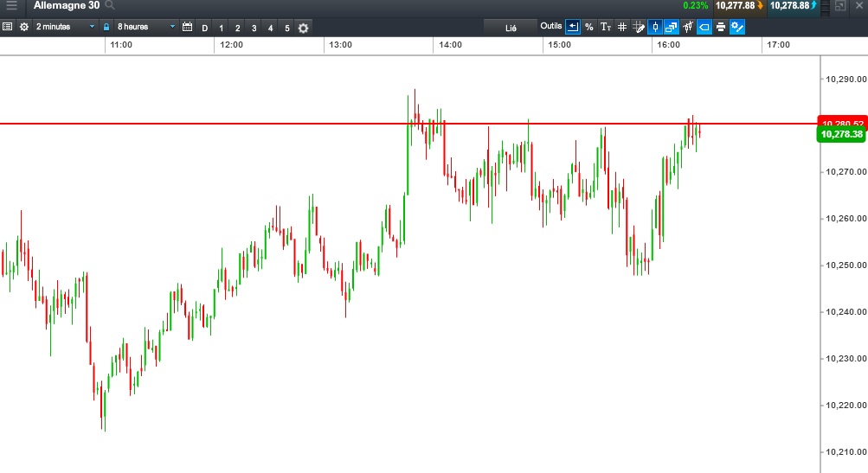
Task: Select preset layout 1
Action: point(222,28)
